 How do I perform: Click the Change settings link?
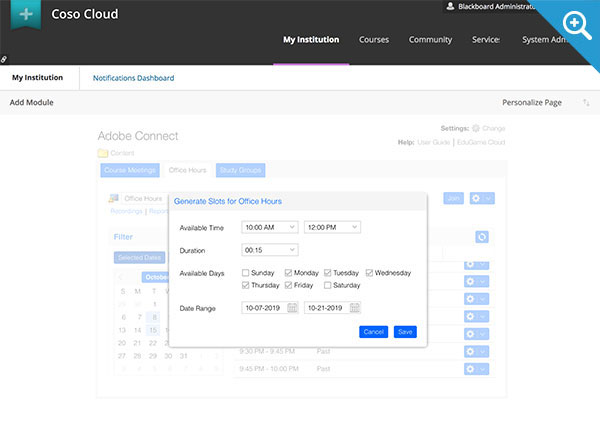pyautogui.click(x=494, y=128)
